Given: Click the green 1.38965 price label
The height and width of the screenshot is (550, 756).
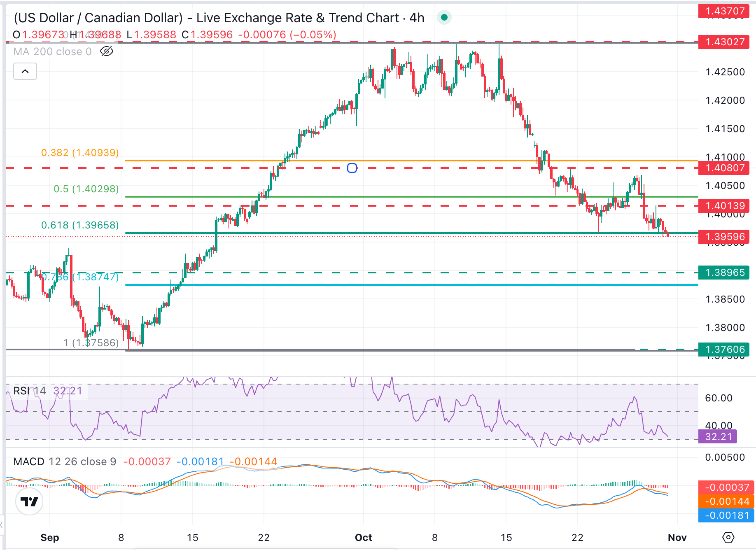Looking at the screenshot, I should 724,273.
